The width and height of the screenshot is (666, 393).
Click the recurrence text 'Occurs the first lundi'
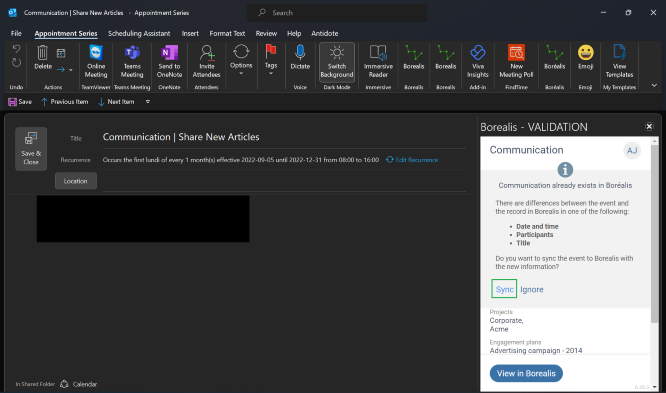coord(241,160)
